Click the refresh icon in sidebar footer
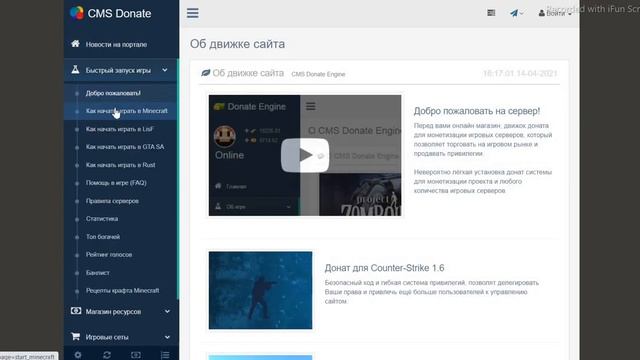Viewport: 640px width, 360px height. pyautogui.click(x=107, y=355)
